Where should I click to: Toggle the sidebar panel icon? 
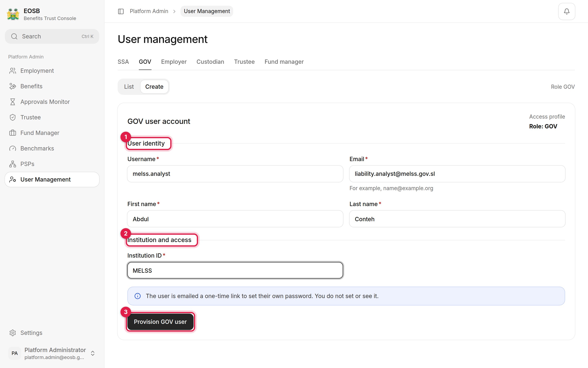pyautogui.click(x=121, y=11)
